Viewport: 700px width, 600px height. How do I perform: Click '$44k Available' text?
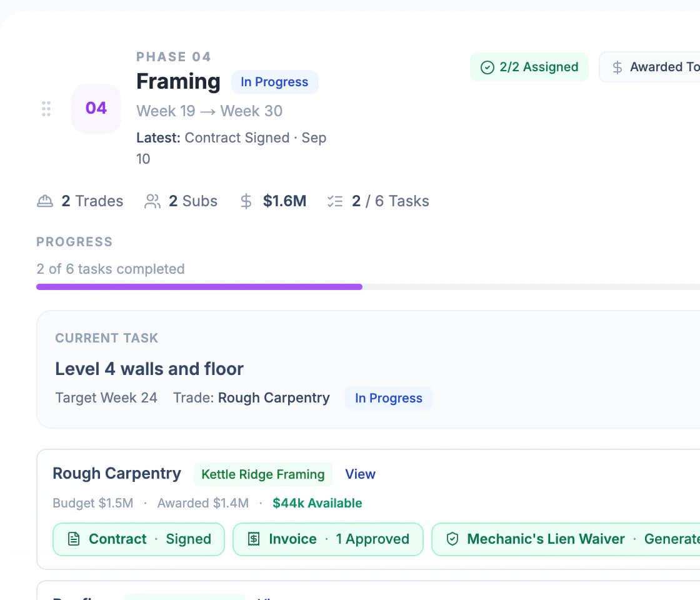317,503
